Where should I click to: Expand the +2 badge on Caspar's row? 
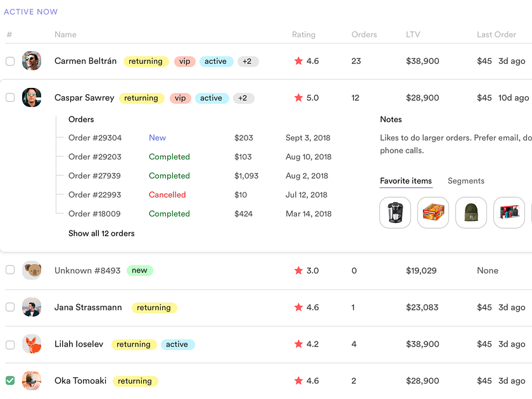243,98
